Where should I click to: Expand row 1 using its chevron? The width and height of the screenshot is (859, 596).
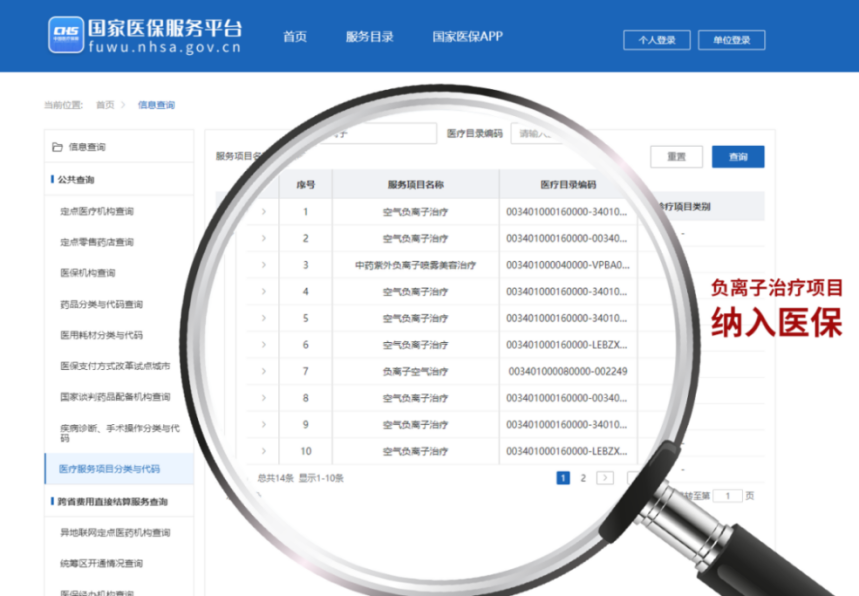pyautogui.click(x=264, y=212)
